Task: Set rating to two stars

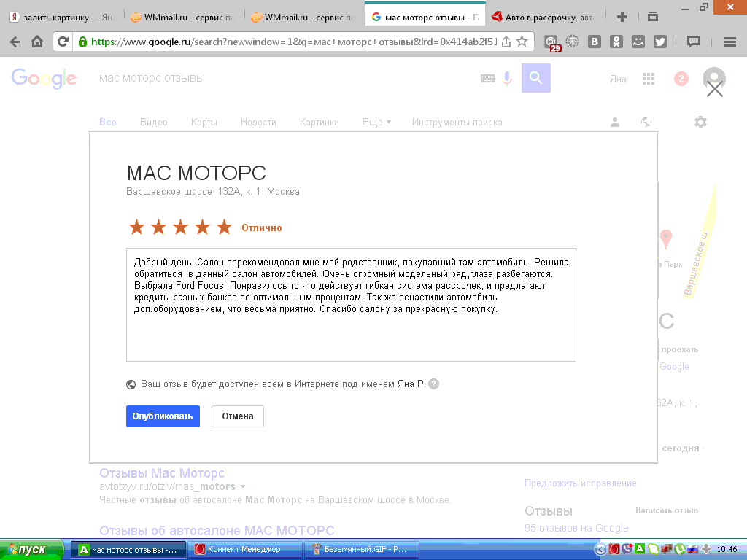Action: 158,227
